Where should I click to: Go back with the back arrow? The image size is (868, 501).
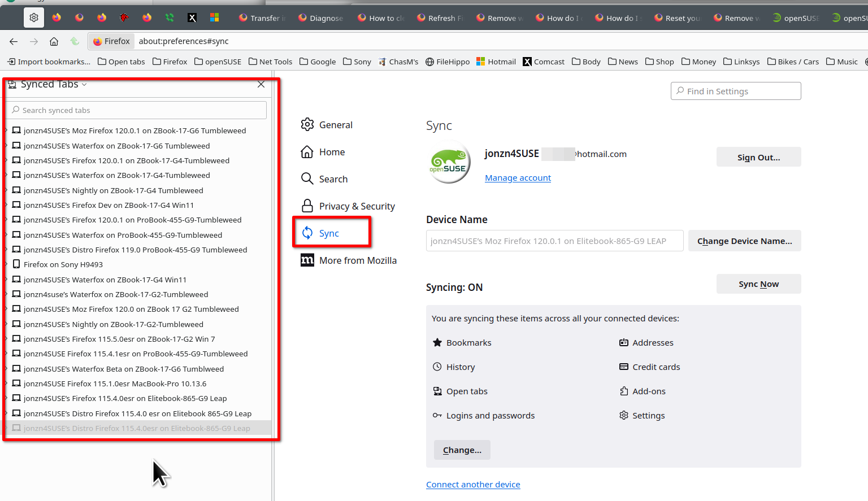(14, 41)
